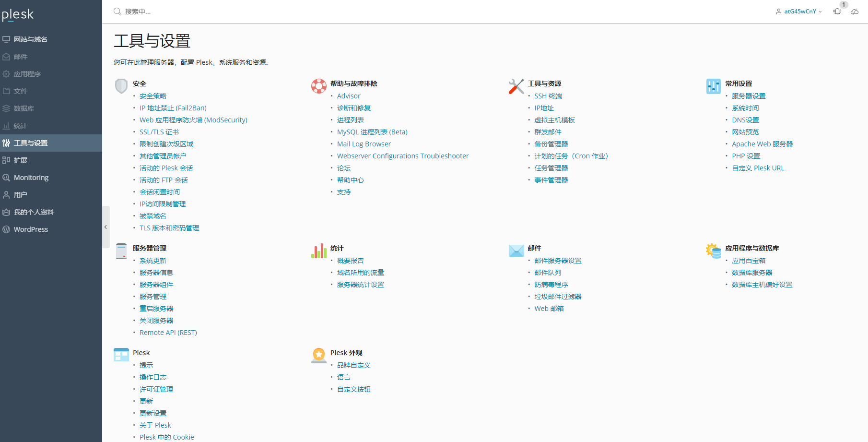
Task: Click the 安全 shield icon
Action: click(121, 86)
